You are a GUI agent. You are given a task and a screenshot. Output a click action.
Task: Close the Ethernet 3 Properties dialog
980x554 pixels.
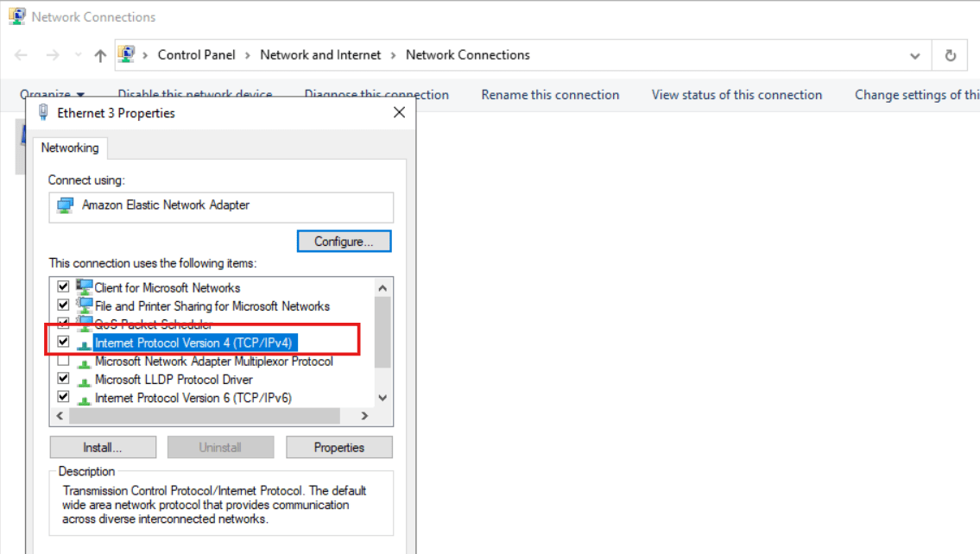coord(400,112)
